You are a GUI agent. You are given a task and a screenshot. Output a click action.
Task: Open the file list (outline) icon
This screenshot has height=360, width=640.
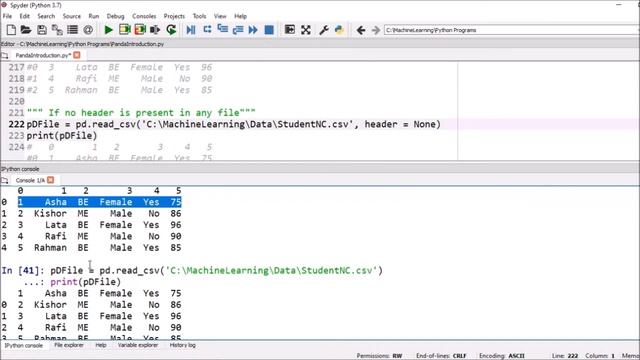pos(72,30)
